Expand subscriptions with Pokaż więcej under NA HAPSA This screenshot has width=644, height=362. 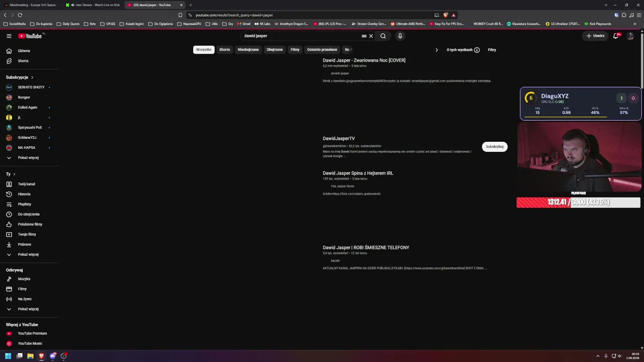(x=29, y=158)
